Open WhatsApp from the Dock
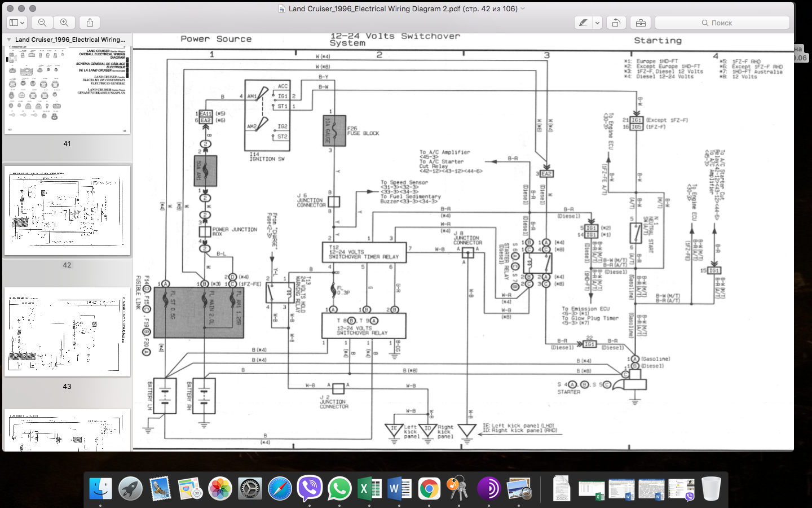This screenshot has width=812, height=508. tap(339, 489)
